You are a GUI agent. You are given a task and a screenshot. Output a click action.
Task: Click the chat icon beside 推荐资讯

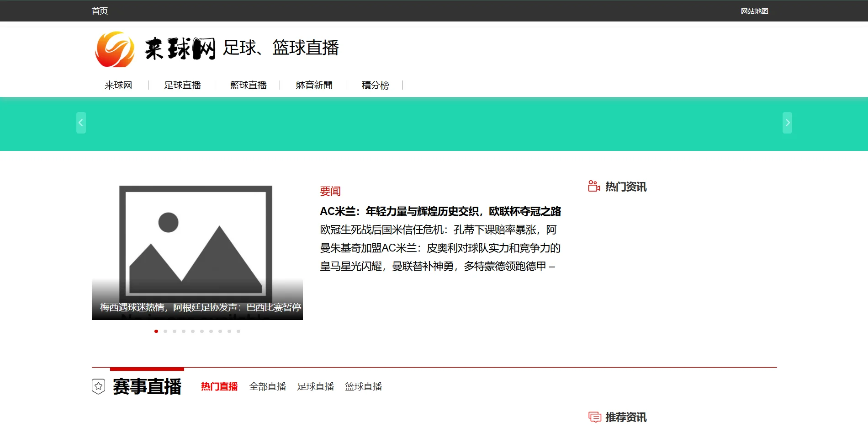tap(594, 417)
